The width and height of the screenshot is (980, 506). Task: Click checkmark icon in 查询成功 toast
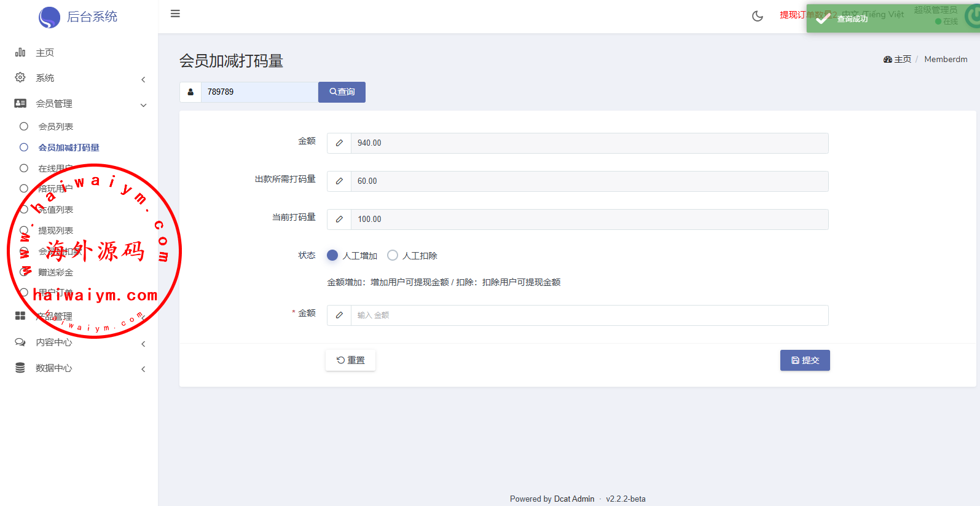(x=823, y=18)
